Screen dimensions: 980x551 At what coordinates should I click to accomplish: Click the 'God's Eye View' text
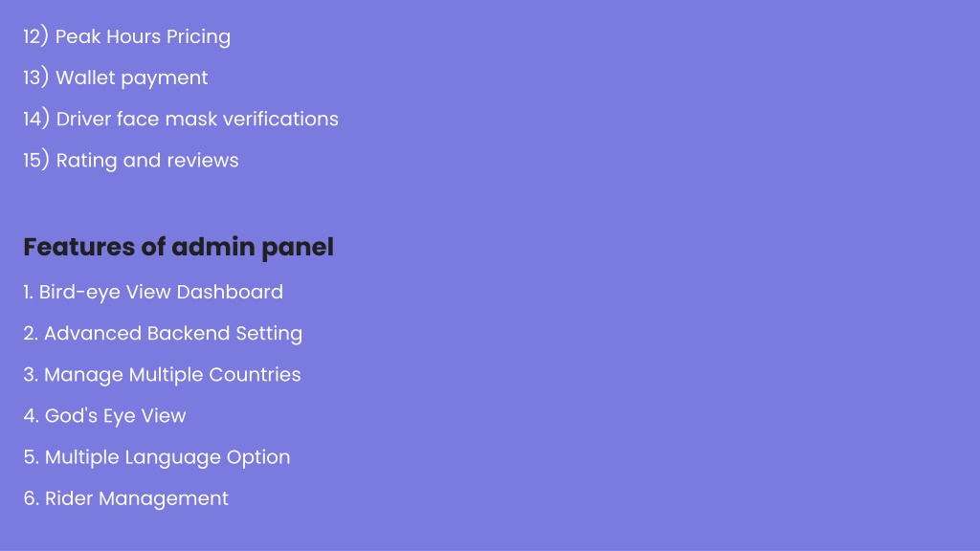(116, 416)
